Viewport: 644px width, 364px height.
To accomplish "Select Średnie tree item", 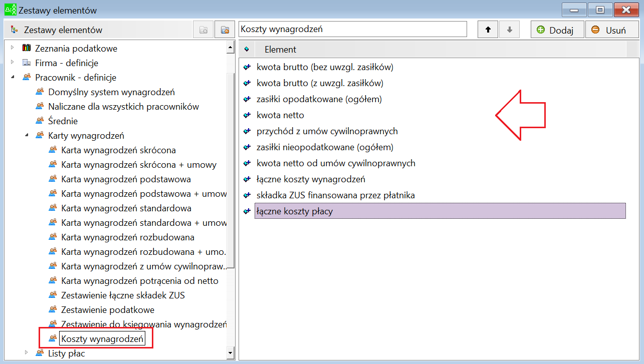I will [x=63, y=121].
